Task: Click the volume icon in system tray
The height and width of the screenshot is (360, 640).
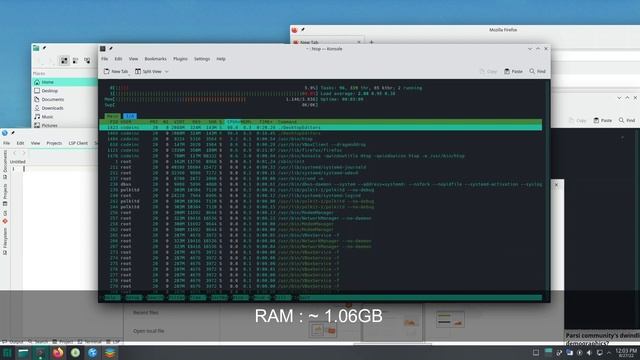Action: (589, 353)
